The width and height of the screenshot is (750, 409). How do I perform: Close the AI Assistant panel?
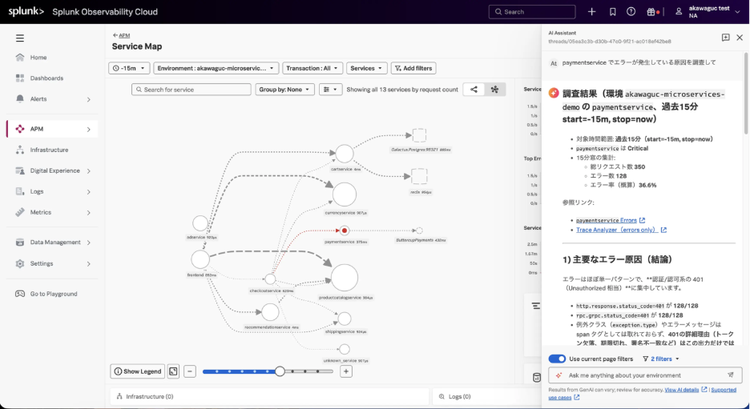(739, 37)
